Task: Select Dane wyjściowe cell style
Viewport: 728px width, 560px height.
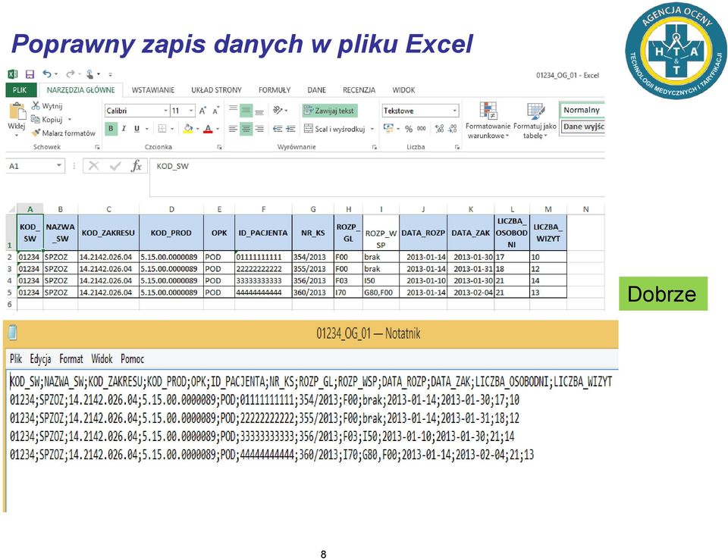Action: 583,127
